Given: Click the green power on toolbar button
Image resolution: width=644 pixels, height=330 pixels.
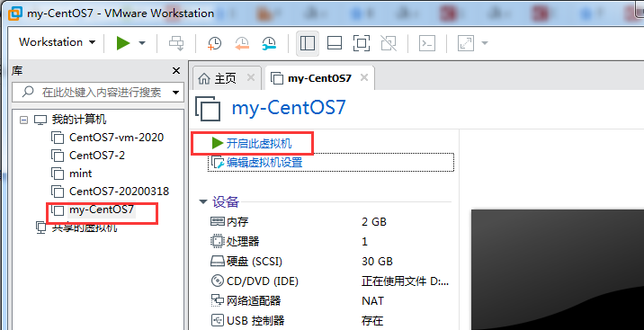Looking at the screenshot, I should [123, 42].
